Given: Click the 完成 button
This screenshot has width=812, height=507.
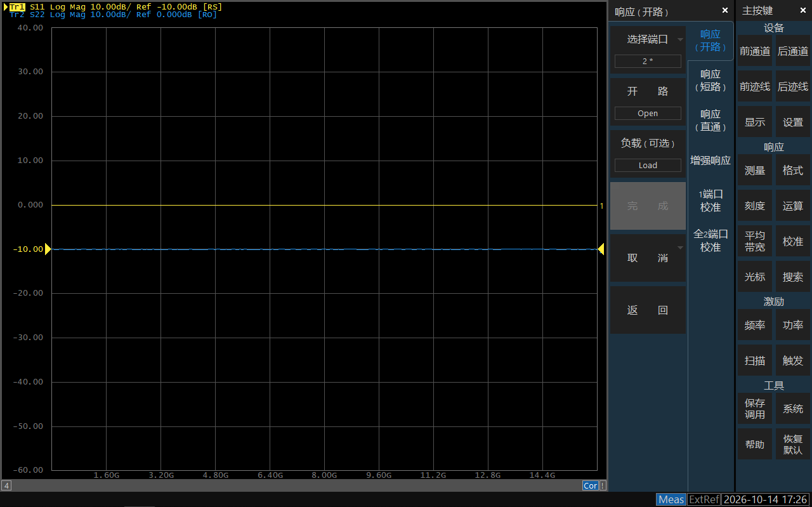Looking at the screenshot, I should click(x=648, y=206).
